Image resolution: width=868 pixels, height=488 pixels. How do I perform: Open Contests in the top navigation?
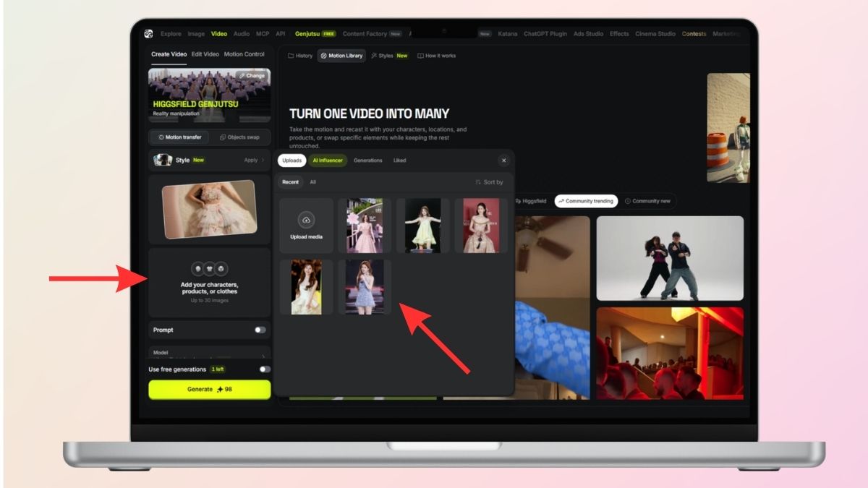coord(694,33)
